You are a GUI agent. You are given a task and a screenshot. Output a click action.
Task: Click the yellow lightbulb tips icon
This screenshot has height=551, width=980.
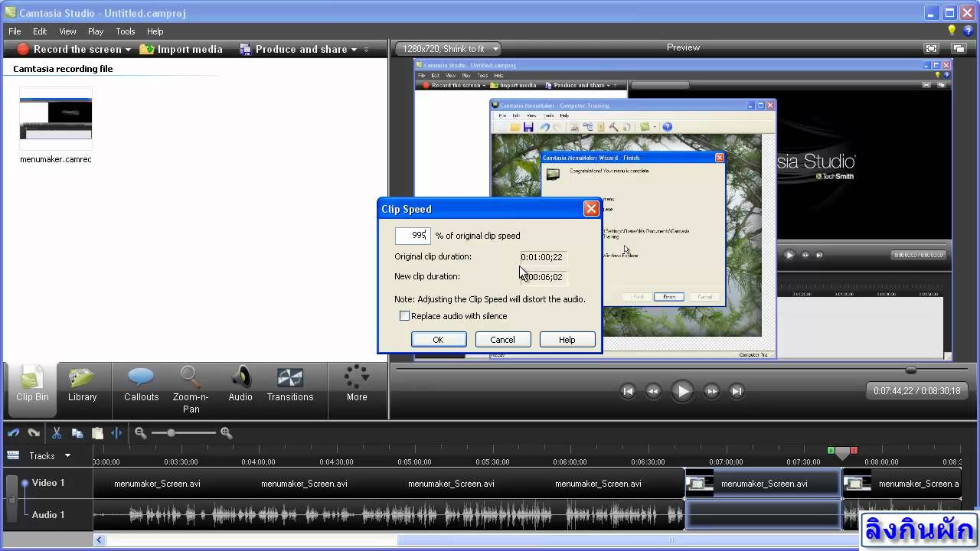[x=952, y=31]
